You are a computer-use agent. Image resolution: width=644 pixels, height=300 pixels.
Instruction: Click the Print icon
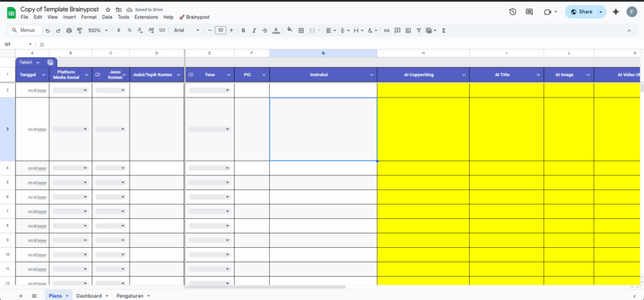69,30
